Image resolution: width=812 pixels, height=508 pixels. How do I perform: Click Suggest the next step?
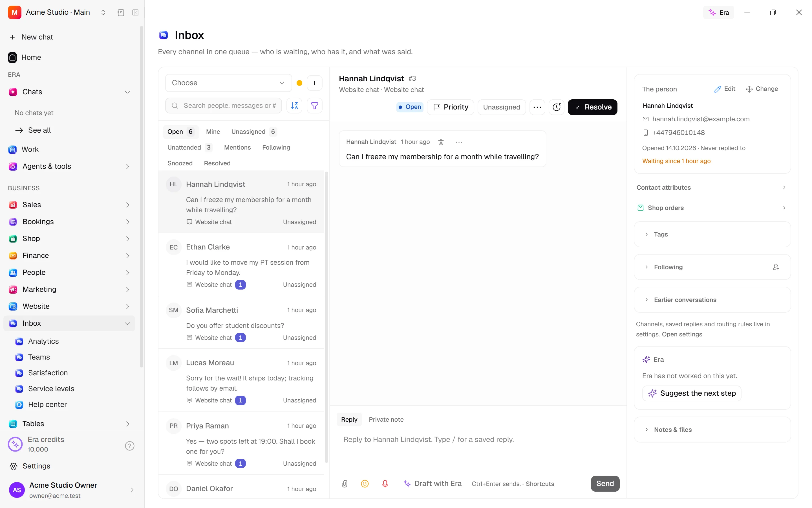692,393
